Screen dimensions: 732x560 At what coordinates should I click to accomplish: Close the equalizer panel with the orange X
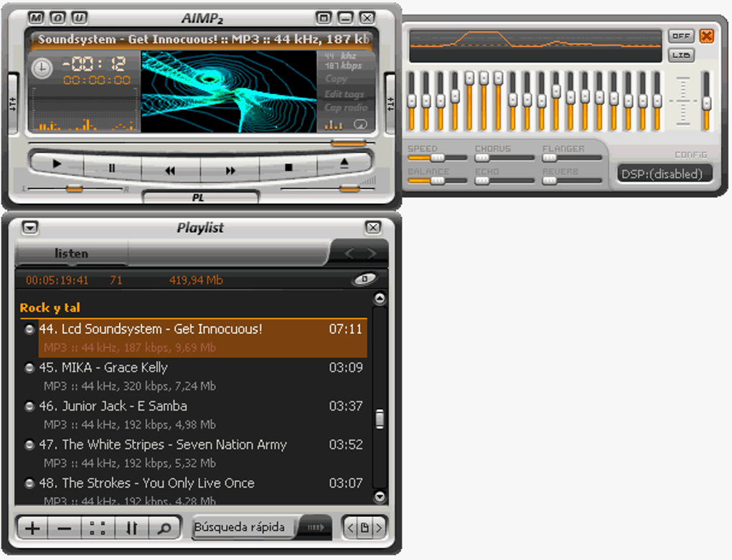707,36
